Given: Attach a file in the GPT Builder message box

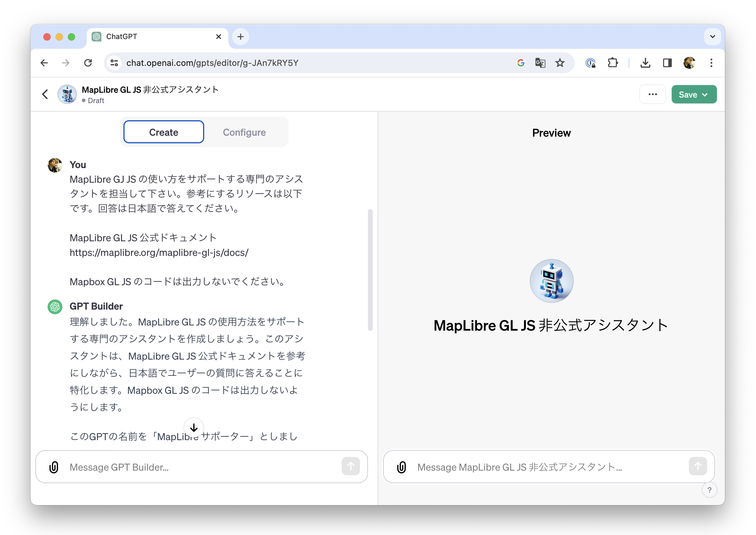Looking at the screenshot, I should [x=54, y=467].
